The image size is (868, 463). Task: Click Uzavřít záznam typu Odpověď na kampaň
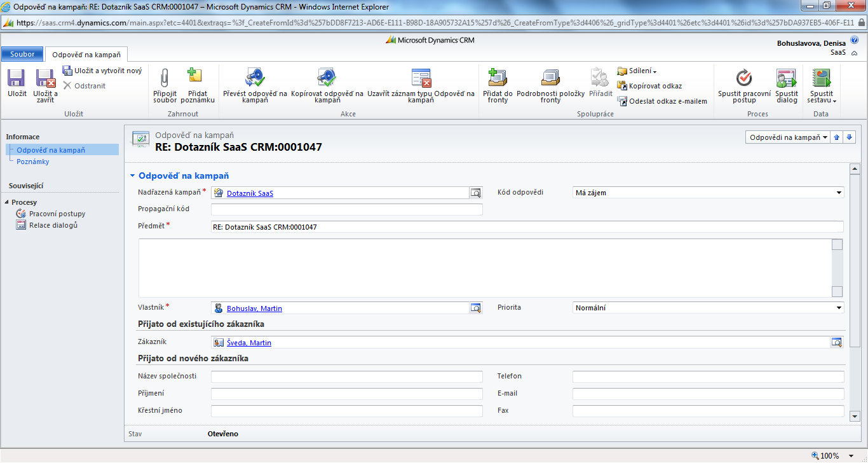tap(421, 86)
